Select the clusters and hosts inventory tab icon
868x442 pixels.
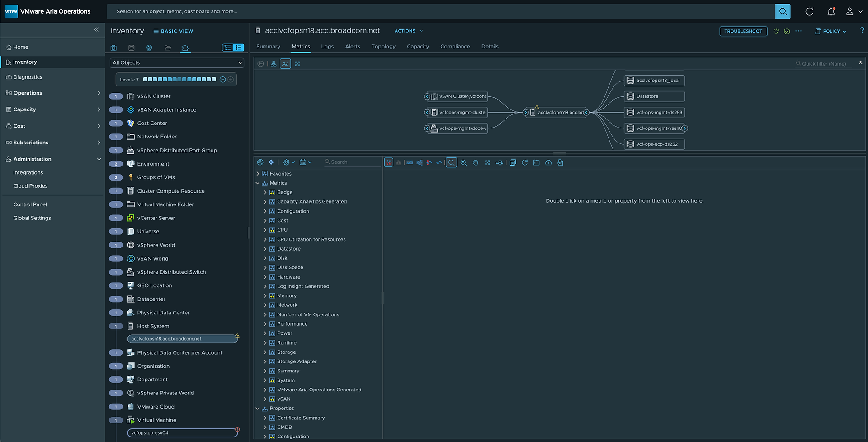point(113,48)
